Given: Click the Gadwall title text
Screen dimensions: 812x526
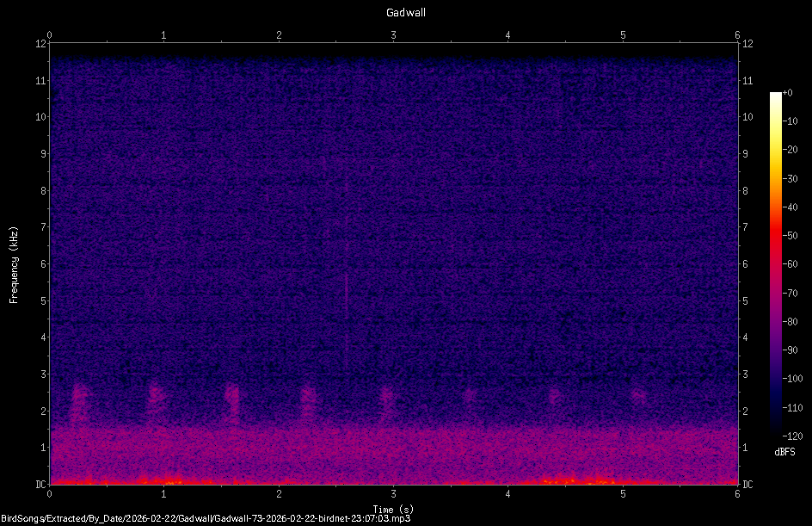Looking at the screenshot, I should 404,12.
